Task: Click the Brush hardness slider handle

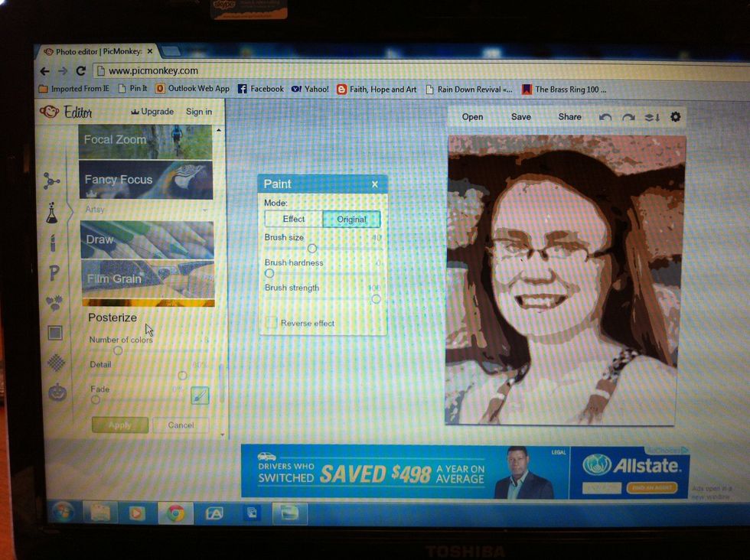Action: (269, 274)
